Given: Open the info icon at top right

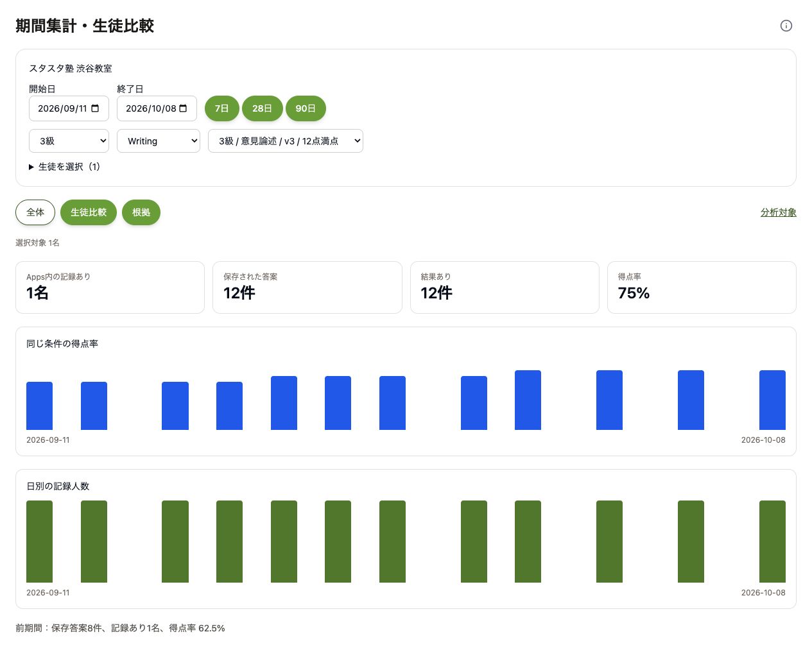Looking at the screenshot, I should (x=786, y=26).
